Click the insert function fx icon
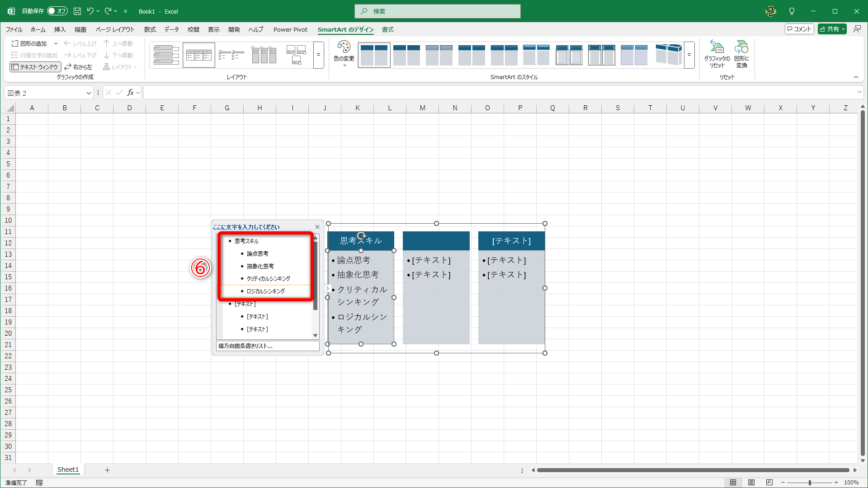Image resolution: width=868 pixels, height=488 pixels. [x=130, y=93]
